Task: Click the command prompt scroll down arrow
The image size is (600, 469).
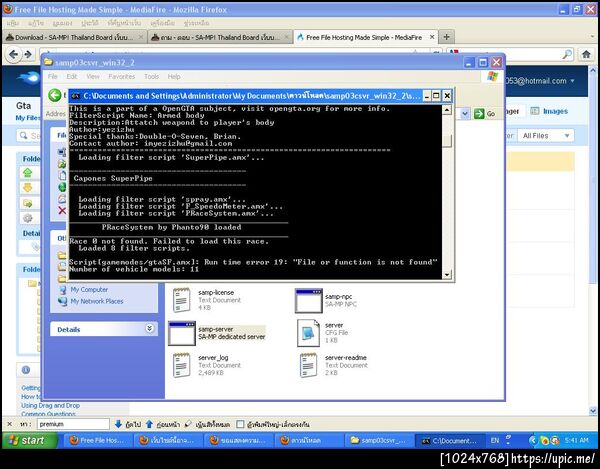Action: [447, 274]
